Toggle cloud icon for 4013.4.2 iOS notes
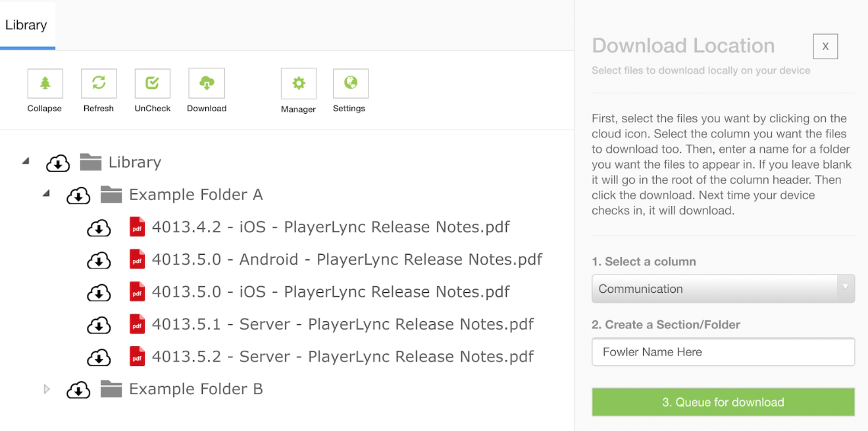This screenshot has height=431, width=868. pyautogui.click(x=99, y=227)
